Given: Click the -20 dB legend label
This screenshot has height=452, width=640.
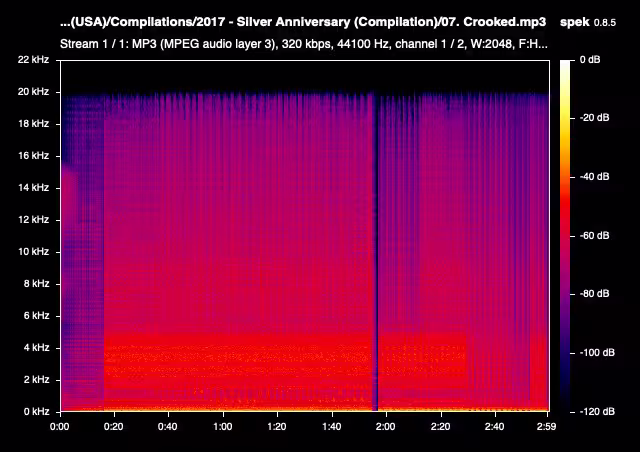Looking at the screenshot, I should 594,118.
